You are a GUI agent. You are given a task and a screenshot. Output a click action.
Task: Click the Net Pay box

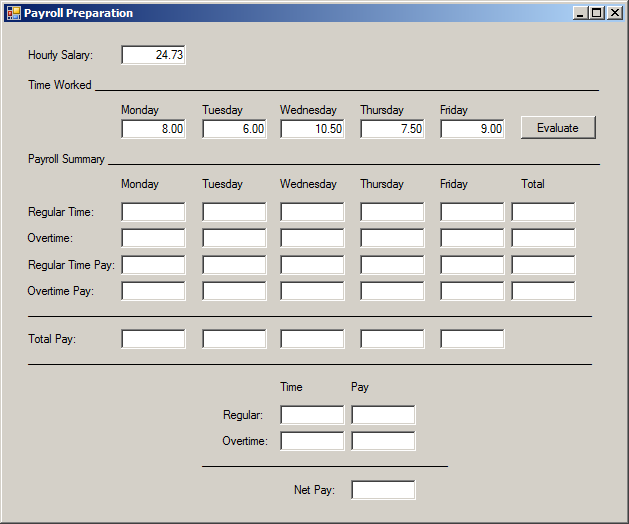pos(383,490)
